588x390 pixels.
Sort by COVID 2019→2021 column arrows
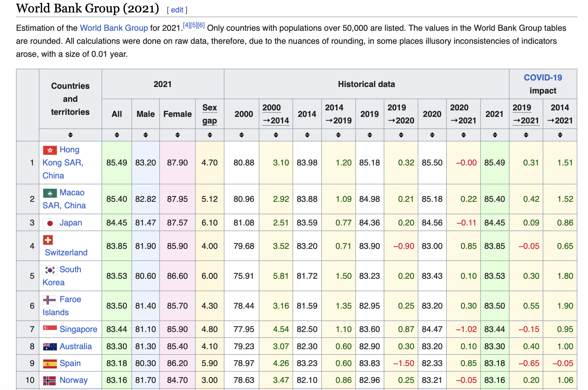coord(526,135)
